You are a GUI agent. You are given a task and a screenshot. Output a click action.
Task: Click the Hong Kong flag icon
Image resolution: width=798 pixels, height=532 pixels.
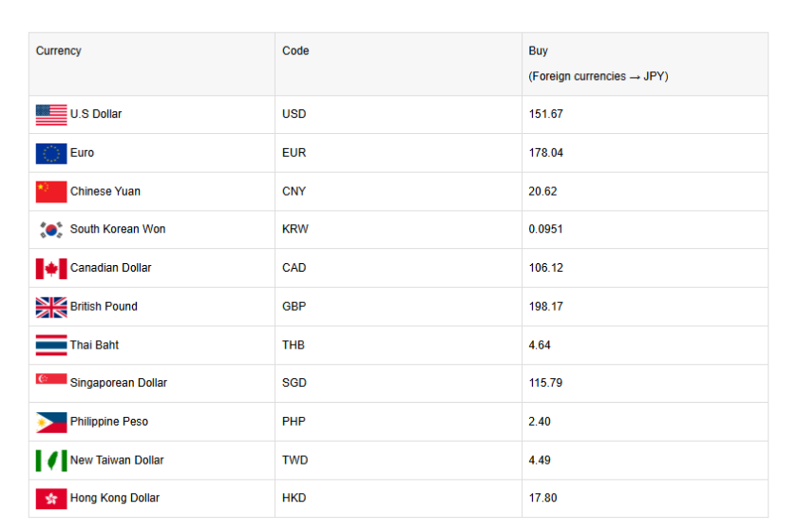[51, 499]
